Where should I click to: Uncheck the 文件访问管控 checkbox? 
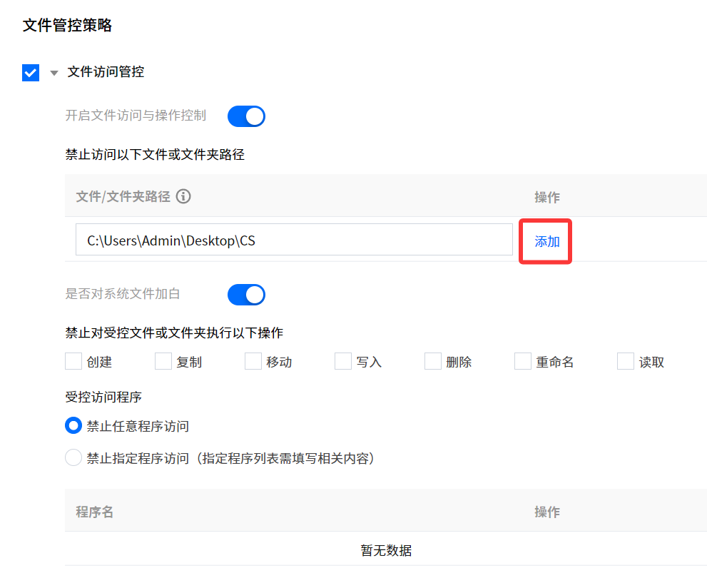[31, 73]
